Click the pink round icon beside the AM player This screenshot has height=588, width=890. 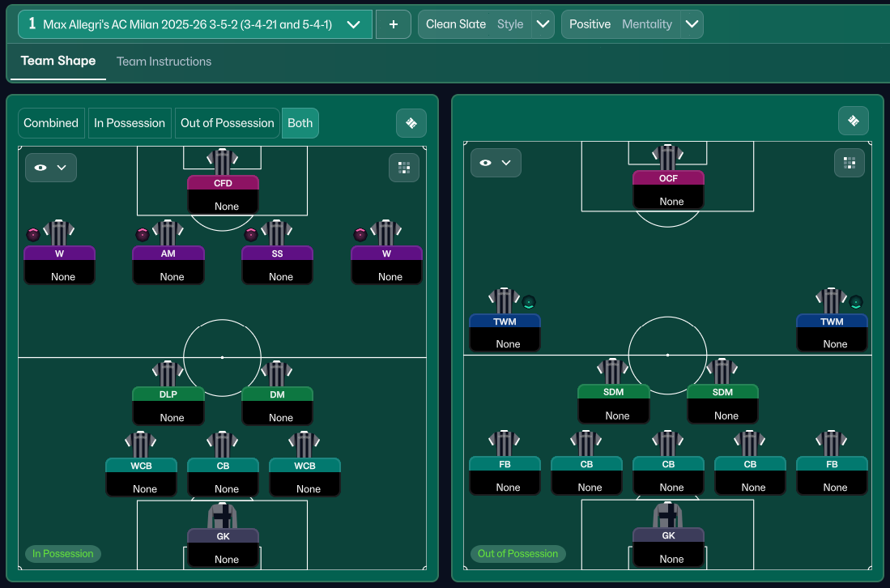pos(143,235)
